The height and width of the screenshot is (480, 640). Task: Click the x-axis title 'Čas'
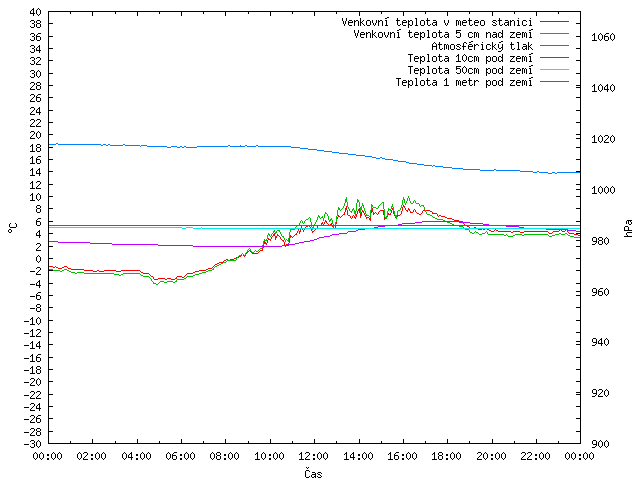coord(313,473)
